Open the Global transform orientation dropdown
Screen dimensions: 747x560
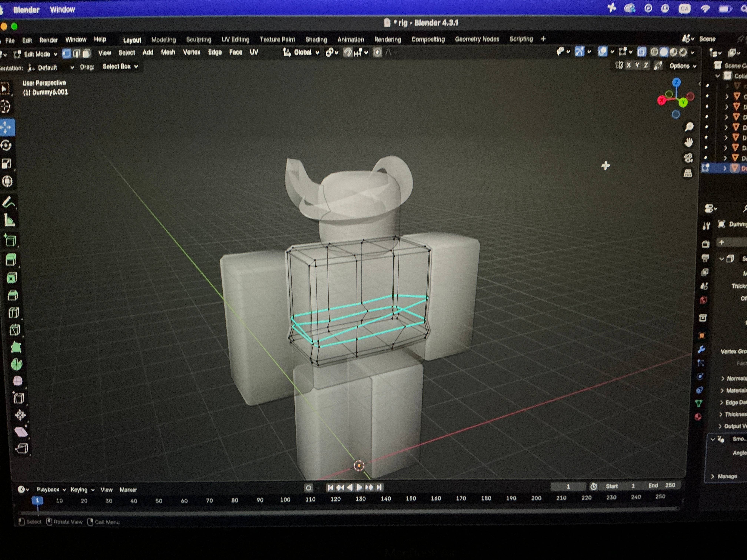tap(302, 52)
